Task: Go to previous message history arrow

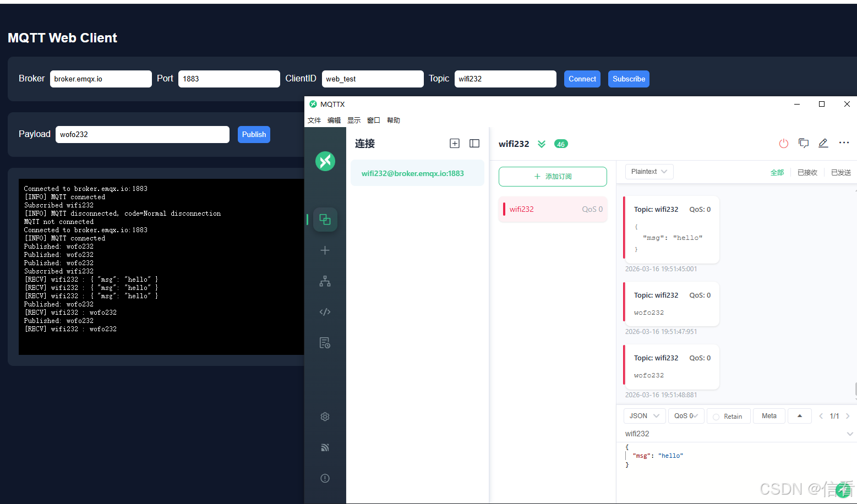Action: pos(821,416)
